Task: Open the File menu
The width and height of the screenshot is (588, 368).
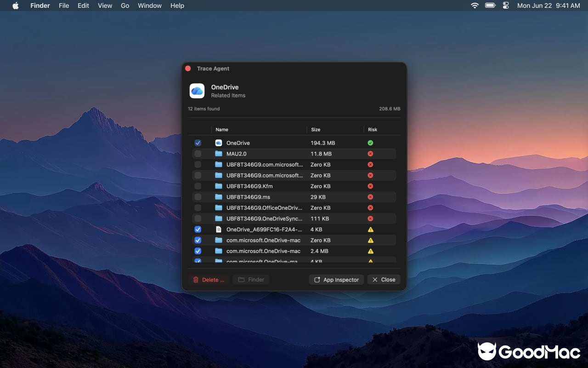Action: [x=64, y=6]
